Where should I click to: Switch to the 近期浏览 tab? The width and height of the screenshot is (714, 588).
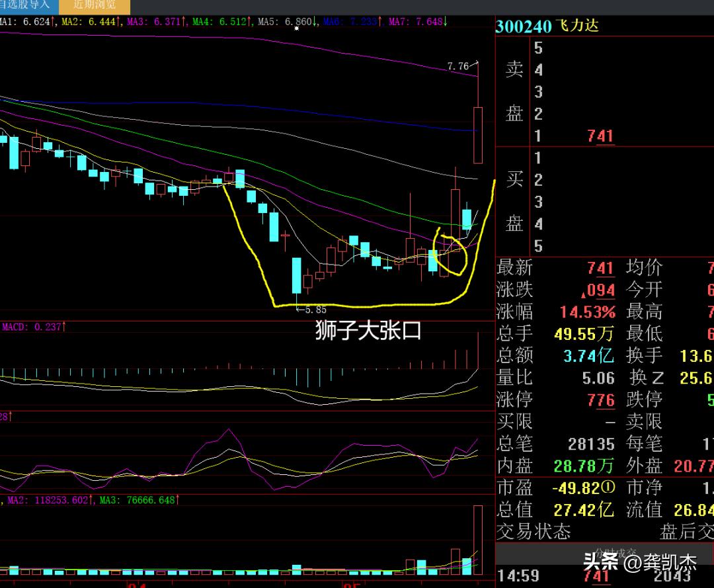(95, 5)
